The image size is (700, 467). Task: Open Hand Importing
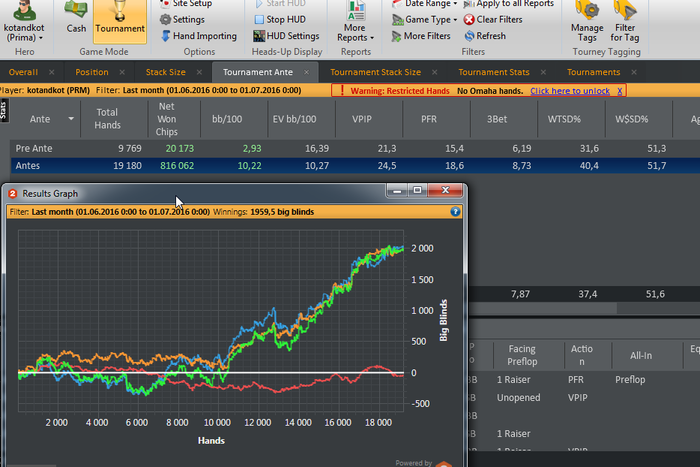(x=199, y=36)
